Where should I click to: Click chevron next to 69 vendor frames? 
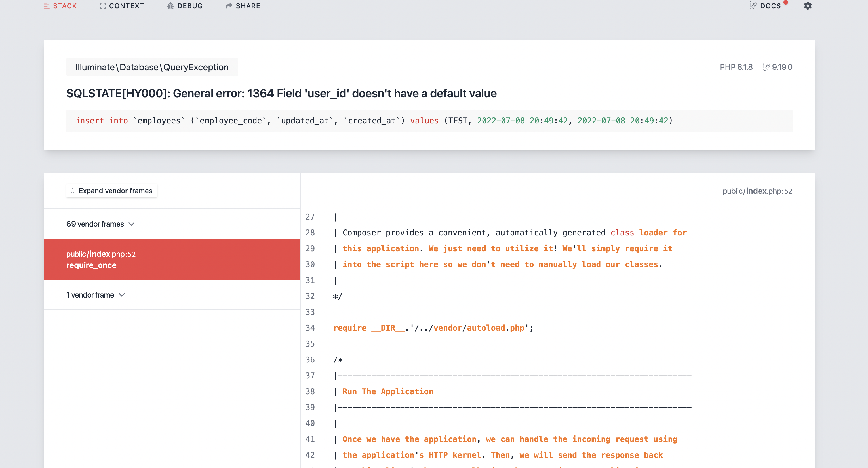[x=132, y=224]
